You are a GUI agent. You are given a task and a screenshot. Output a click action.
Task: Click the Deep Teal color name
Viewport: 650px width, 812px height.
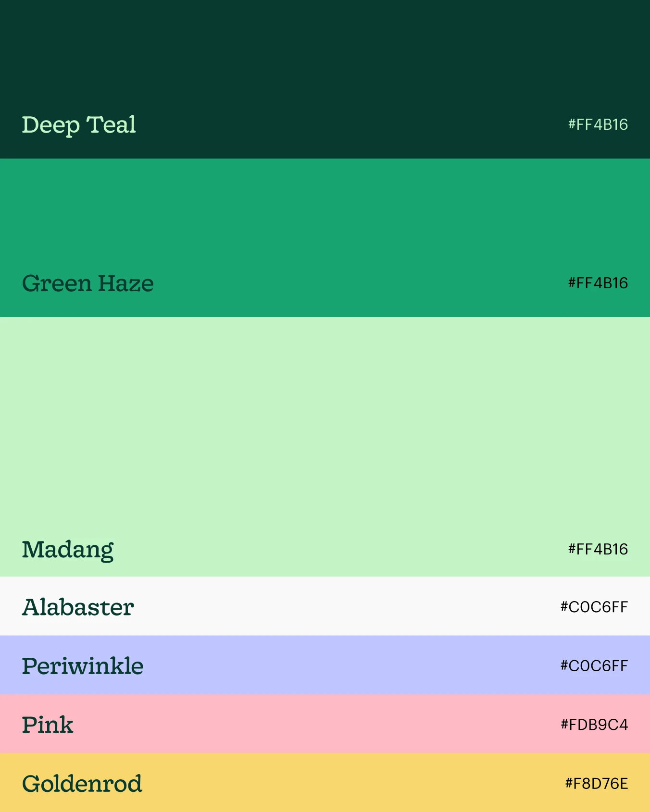[x=79, y=125]
